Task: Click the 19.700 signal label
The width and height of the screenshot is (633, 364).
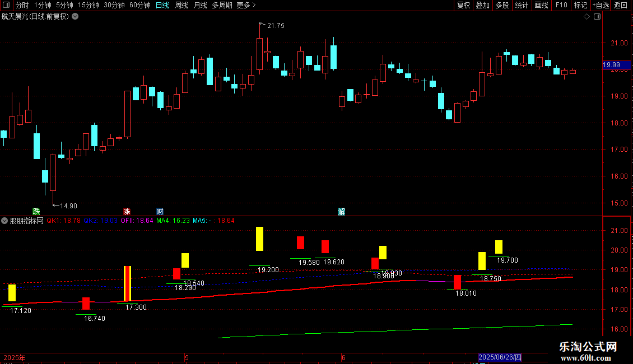Action: 508,261
